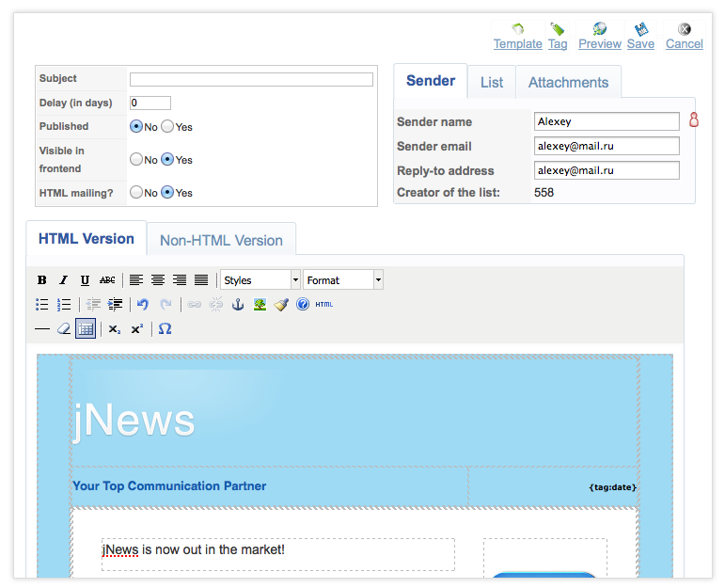Select the Non-HTML Version tab

(221, 241)
